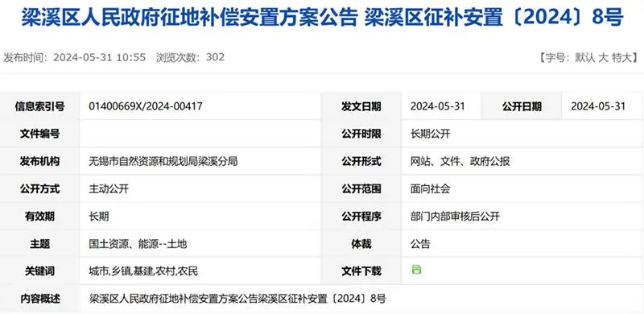Select 国土资源、能源--土地 topic text
Viewport: 644px width, 314px height.
[x=138, y=244]
